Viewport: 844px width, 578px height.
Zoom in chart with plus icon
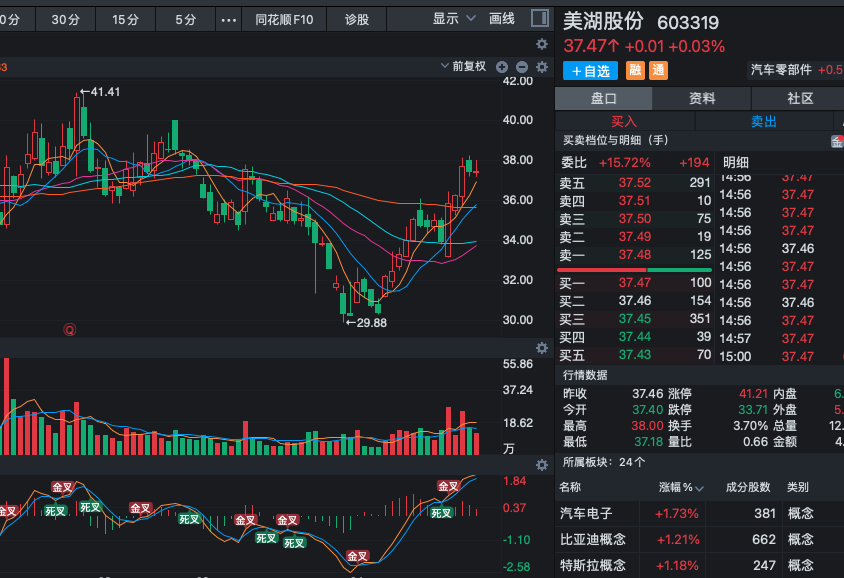coord(502,67)
